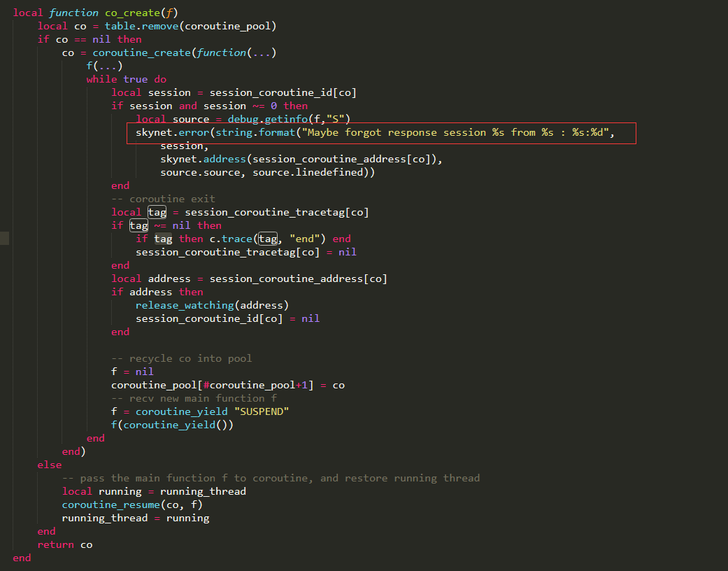
Task: Click the tag match inside c.trace call
Action: (x=266, y=238)
